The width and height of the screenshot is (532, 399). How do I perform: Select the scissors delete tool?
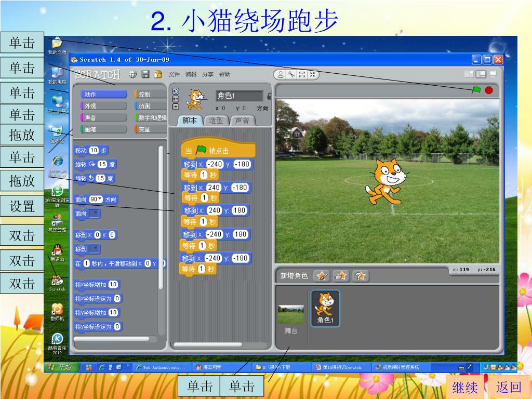pos(291,75)
